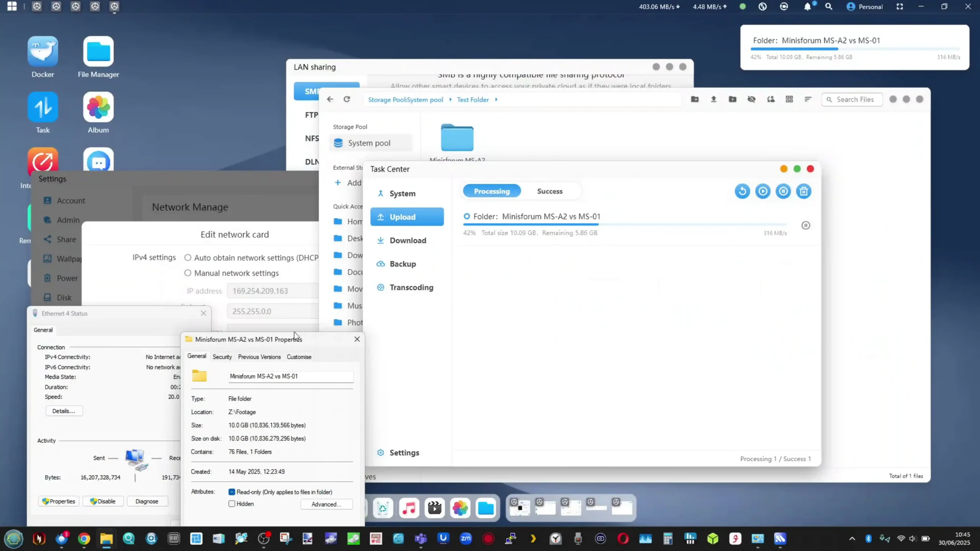Screen dimensions: 980x551
Task: Refresh the file manager listing
Action: coord(347,99)
